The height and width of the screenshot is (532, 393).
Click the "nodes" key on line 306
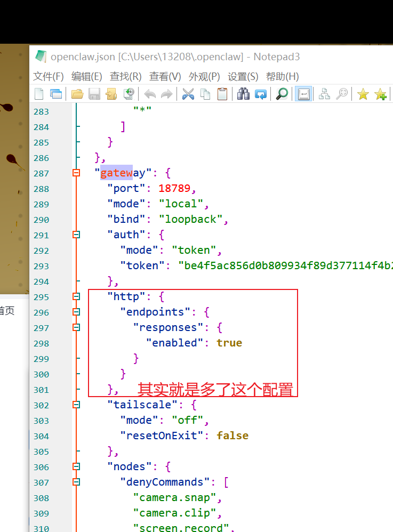point(129,466)
